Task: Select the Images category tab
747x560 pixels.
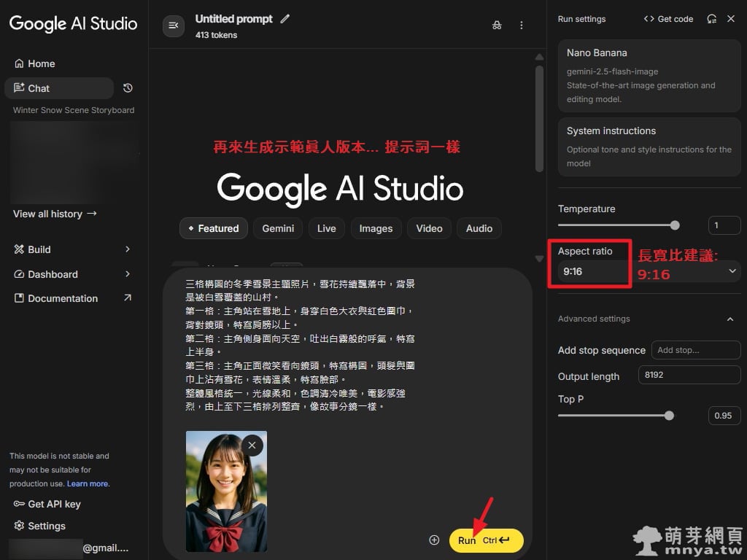Action: point(376,228)
